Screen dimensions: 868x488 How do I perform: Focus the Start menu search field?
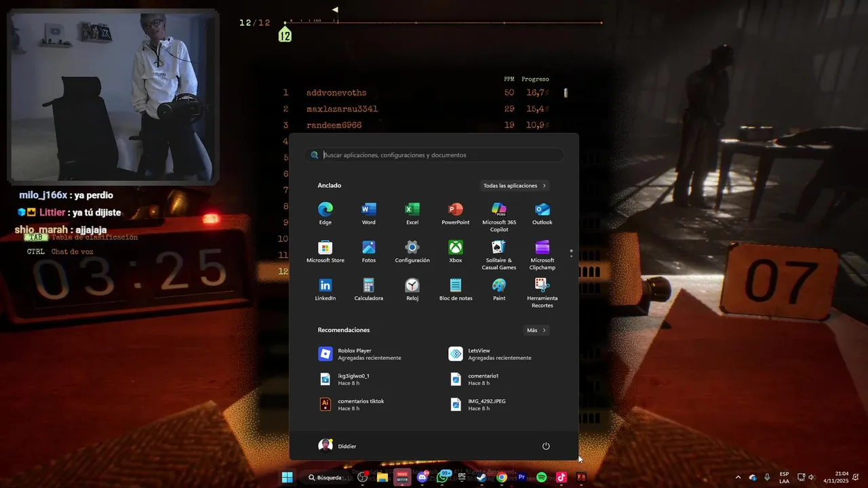(x=434, y=155)
